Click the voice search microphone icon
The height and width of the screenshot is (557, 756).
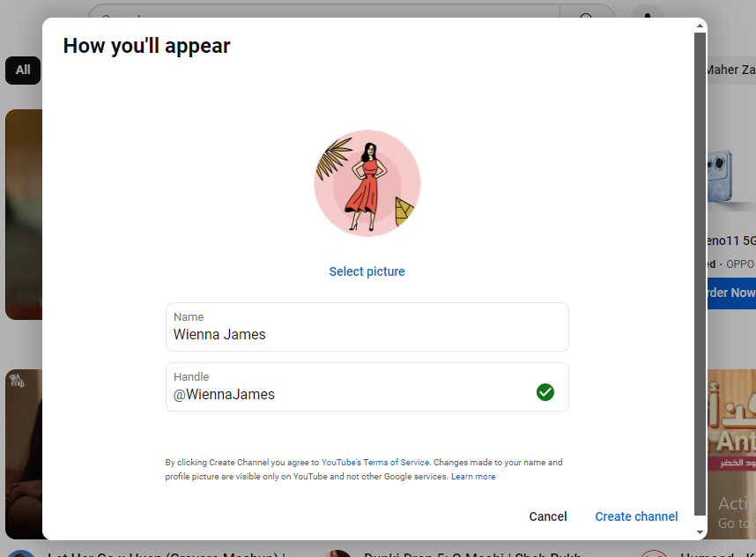click(648, 16)
